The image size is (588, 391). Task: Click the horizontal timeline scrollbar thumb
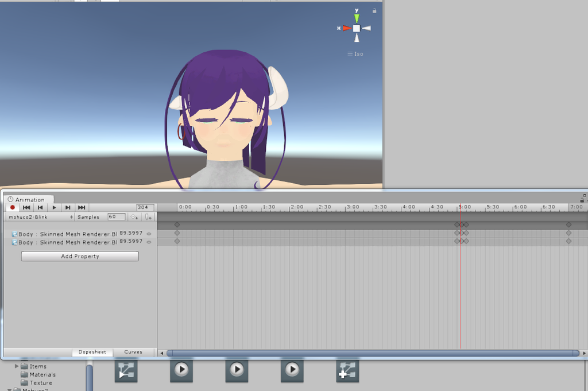click(x=373, y=353)
